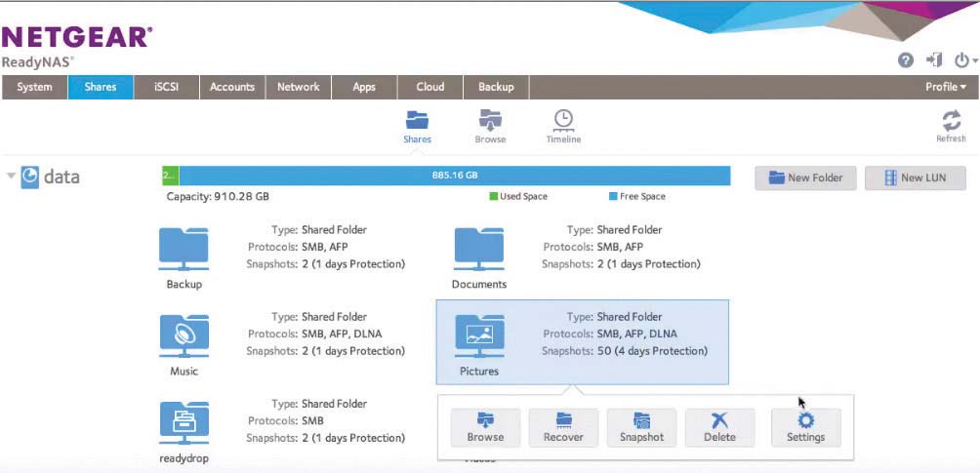The width and height of the screenshot is (980, 473).
Task: Click Capacity: 910.28 GB text
Action: coord(218,196)
